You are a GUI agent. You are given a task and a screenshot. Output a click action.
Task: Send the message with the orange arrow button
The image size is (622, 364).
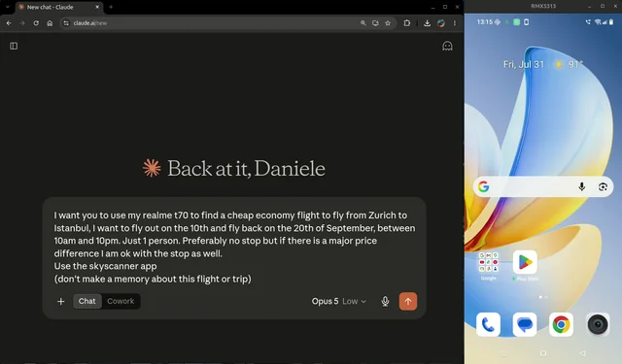click(408, 302)
